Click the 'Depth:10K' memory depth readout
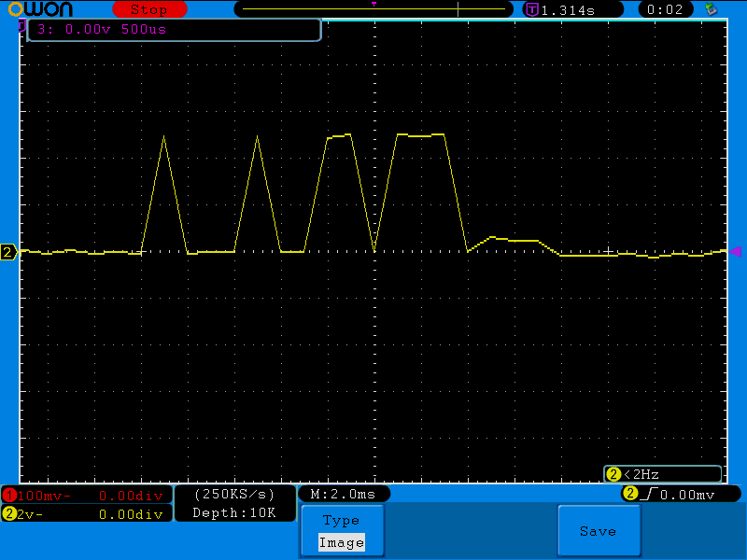Viewport: 747px width, 560px height. 234,512
